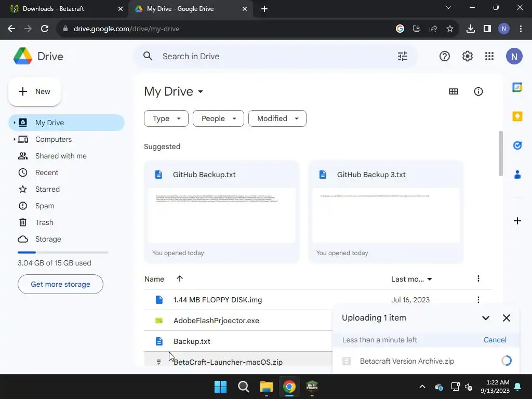The image size is (532, 399).
Task: Open GitHub Backup 3.txt suggested card
Action: click(386, 212)
